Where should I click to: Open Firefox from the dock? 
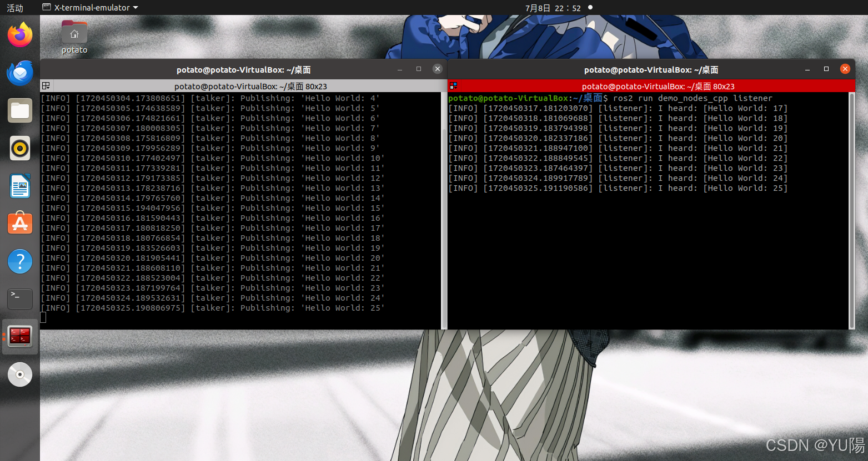click(20, 36)
